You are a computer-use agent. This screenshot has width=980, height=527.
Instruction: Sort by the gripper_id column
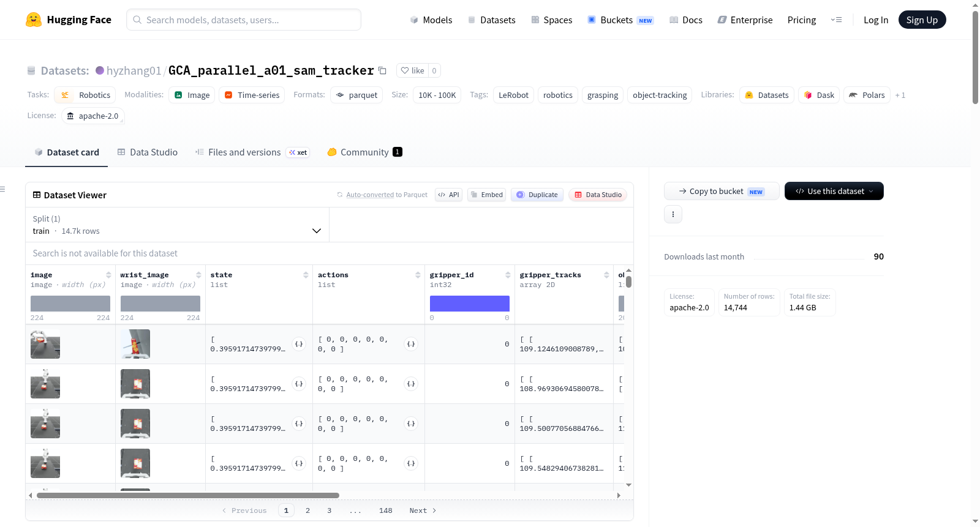(508, 275)
